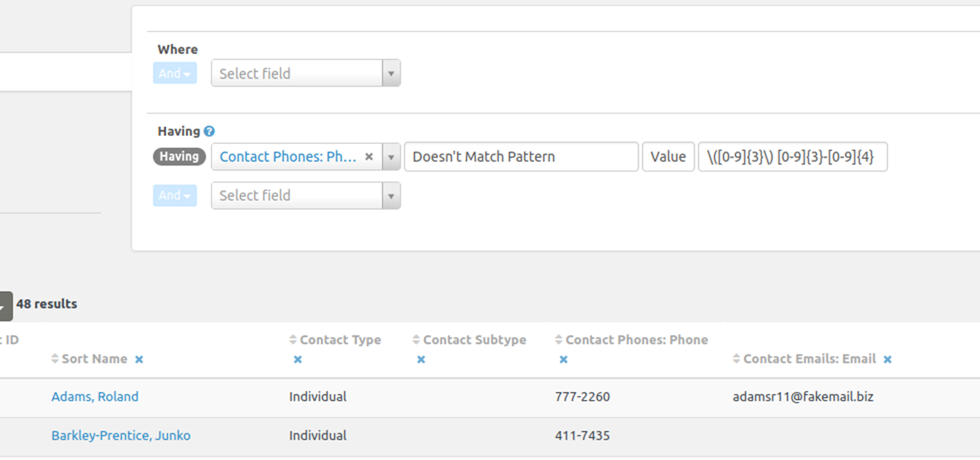
Task: Remove the Contact Type column
Action: [x=298, y=359]
